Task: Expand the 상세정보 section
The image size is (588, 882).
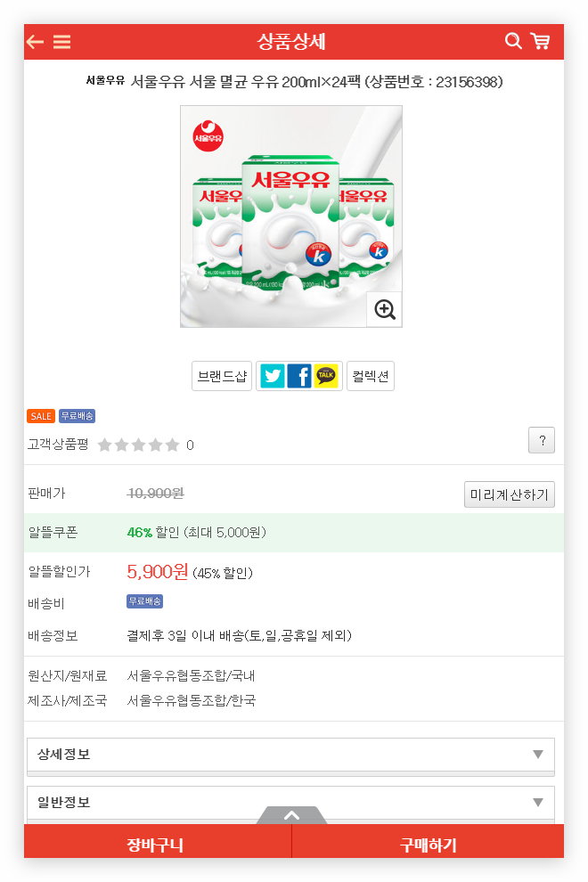Action: 290,755
